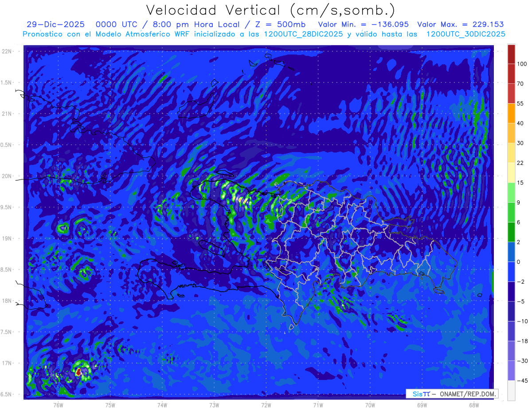Click the '76W' longitude label
532x411 pixels.
tap(58, 405)
